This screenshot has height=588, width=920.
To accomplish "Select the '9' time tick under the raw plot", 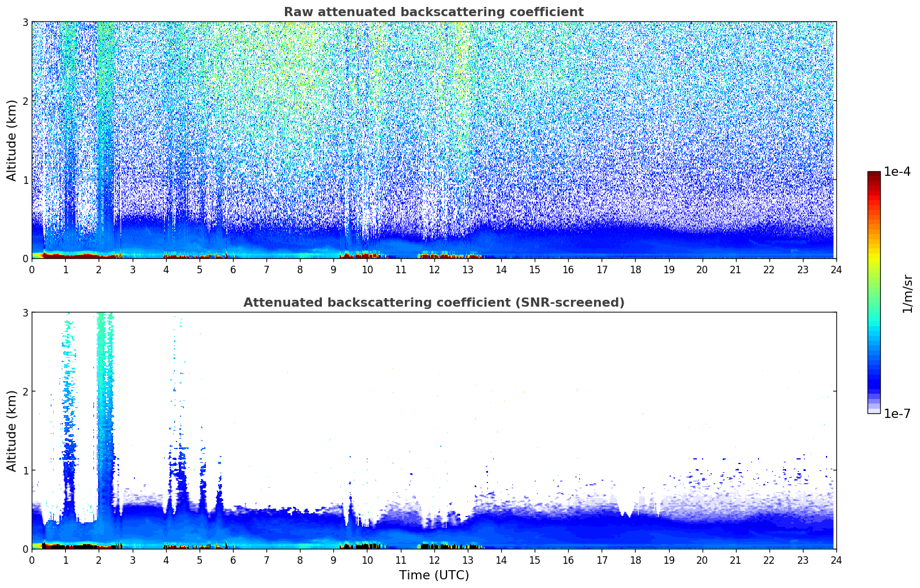I will (333, 269).
